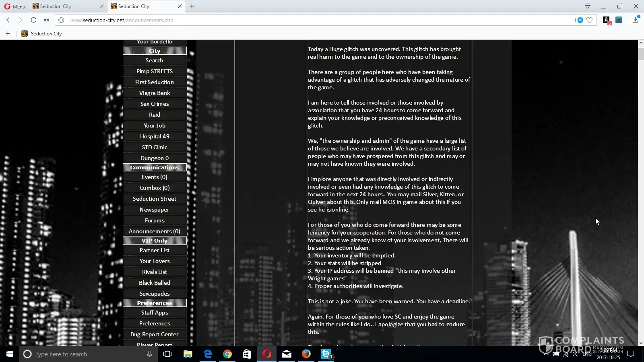Visit the Seduction Street page

[155, 199]
